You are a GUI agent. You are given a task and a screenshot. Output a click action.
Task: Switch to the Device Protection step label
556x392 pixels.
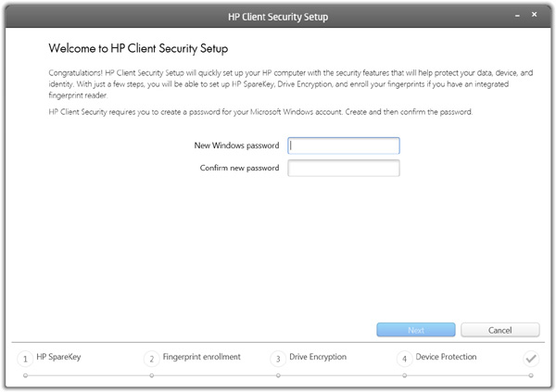click(x=446, y=357)
